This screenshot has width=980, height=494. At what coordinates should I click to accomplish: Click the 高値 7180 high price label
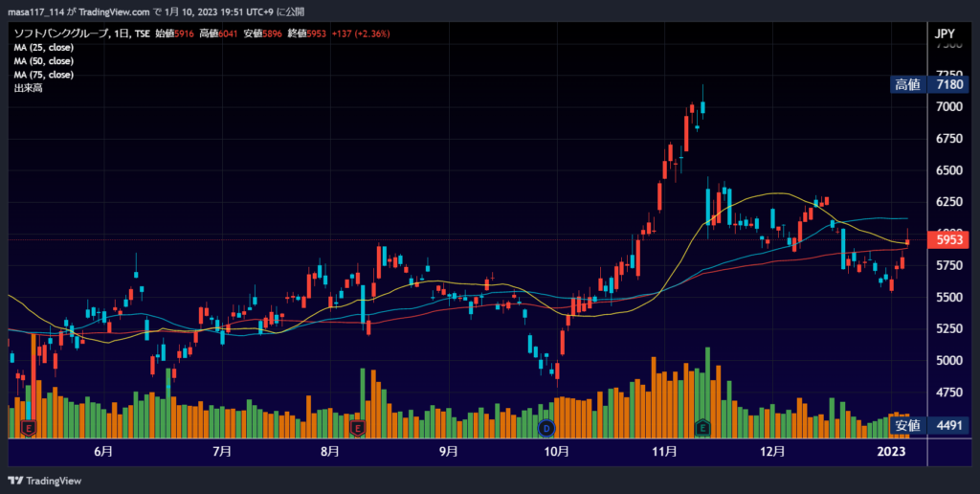[930, 84]
